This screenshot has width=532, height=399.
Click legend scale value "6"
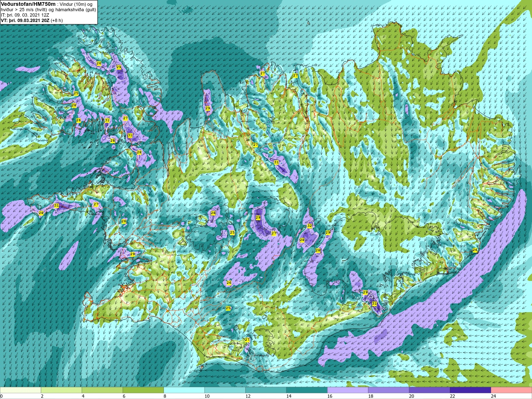tap(124, 396)
